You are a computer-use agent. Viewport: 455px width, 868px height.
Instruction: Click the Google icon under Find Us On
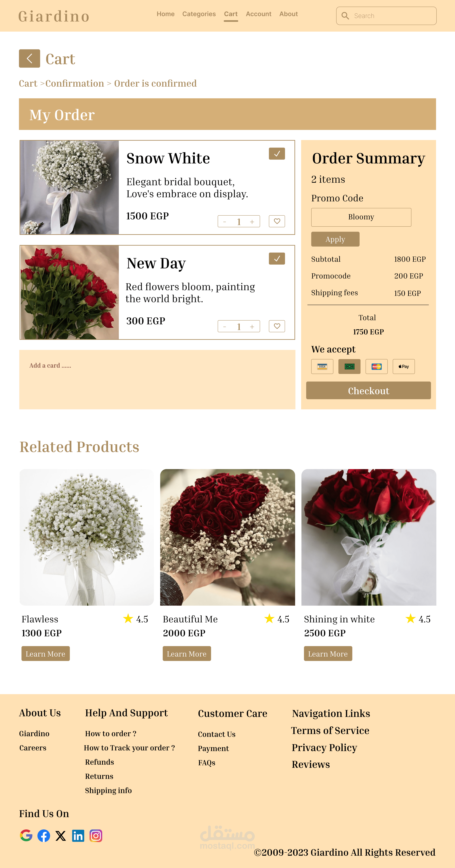(x=26, y=835)
